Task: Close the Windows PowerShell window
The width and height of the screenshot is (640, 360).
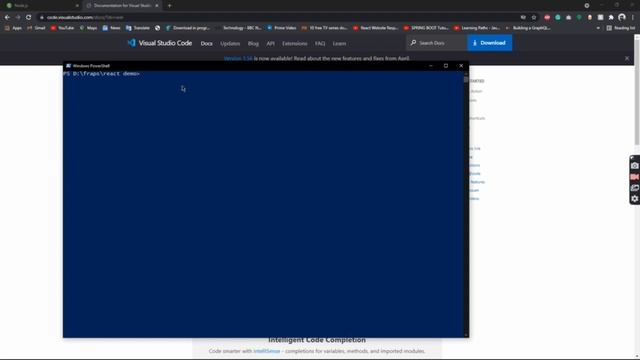Action: 461,65
